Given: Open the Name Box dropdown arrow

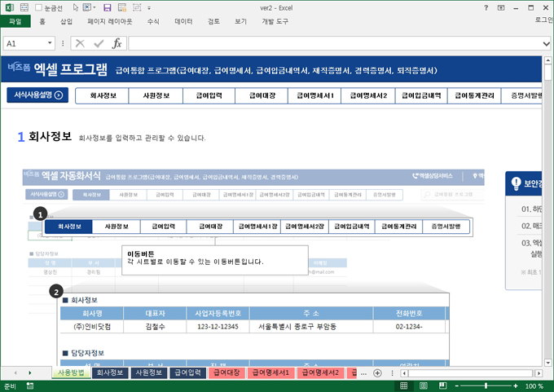Looking at the screenshot, I should pos(50,43).
